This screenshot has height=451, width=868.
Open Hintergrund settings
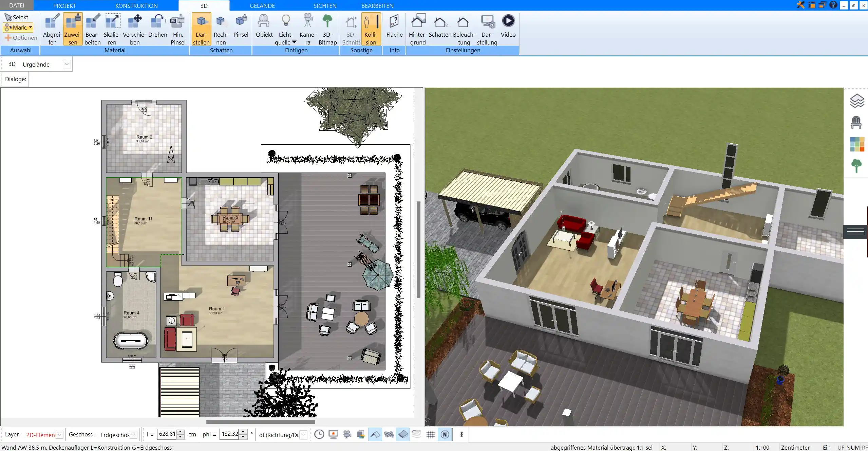click(x=418, y=29)
